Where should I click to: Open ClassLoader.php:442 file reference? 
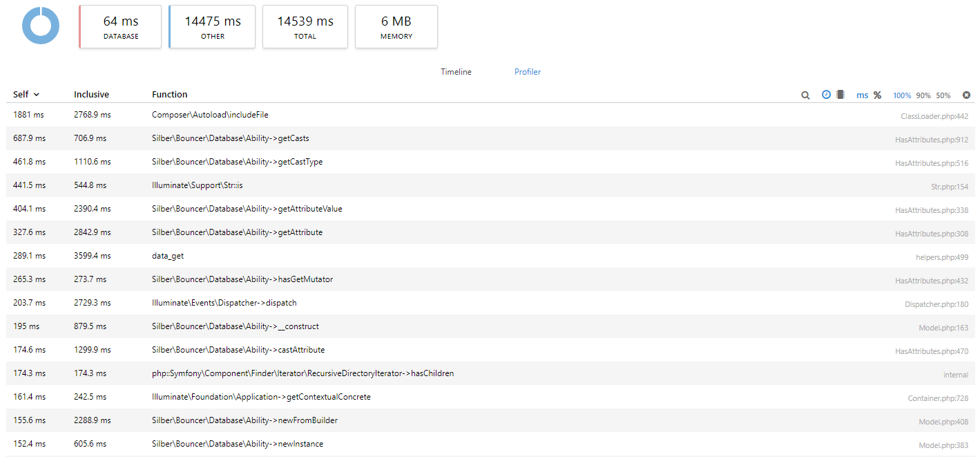click(934, 116)
